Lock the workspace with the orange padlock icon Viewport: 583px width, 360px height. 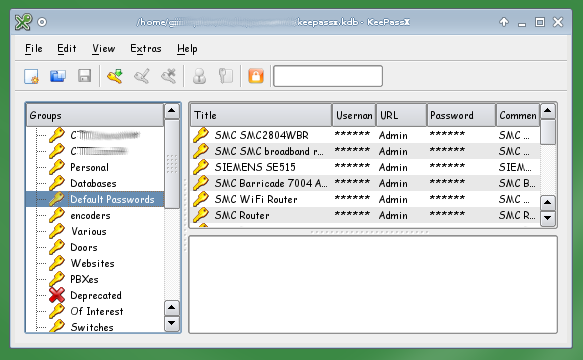(x=256, y=76)
